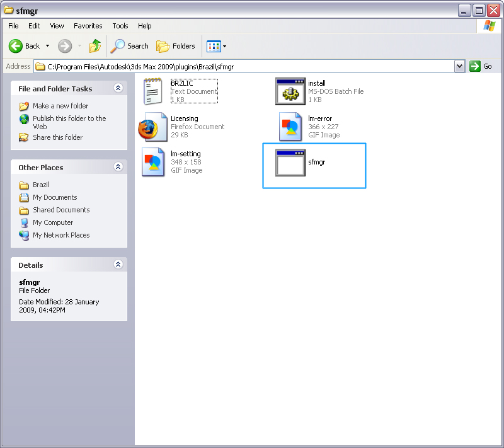The height and width of the screenshot is (448, 504).
Task: Go back using the green Back arrow
Action: coord(24,46)
